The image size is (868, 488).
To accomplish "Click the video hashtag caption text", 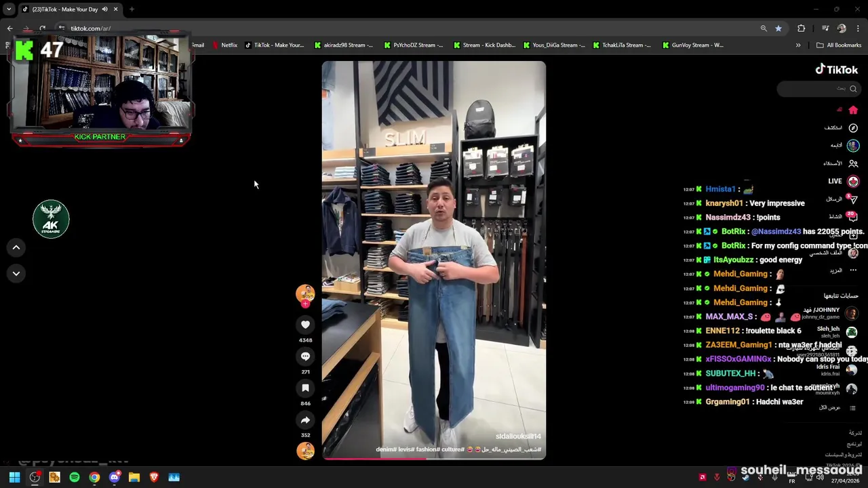I will [458, 449].
